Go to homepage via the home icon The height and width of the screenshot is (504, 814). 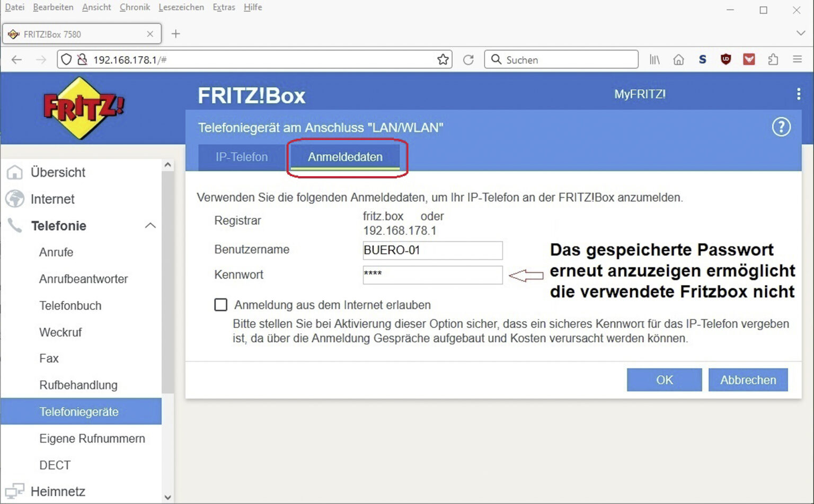tap(679, 59)
